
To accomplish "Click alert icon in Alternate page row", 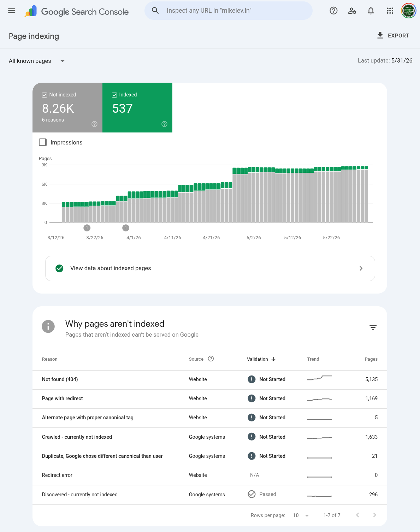I will click(252, 418).
